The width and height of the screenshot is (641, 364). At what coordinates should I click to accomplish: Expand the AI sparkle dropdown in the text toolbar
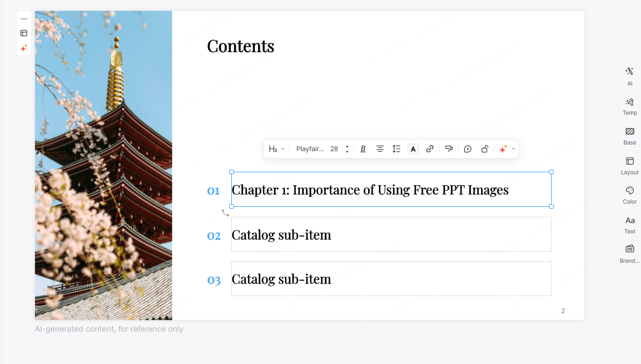513,149
